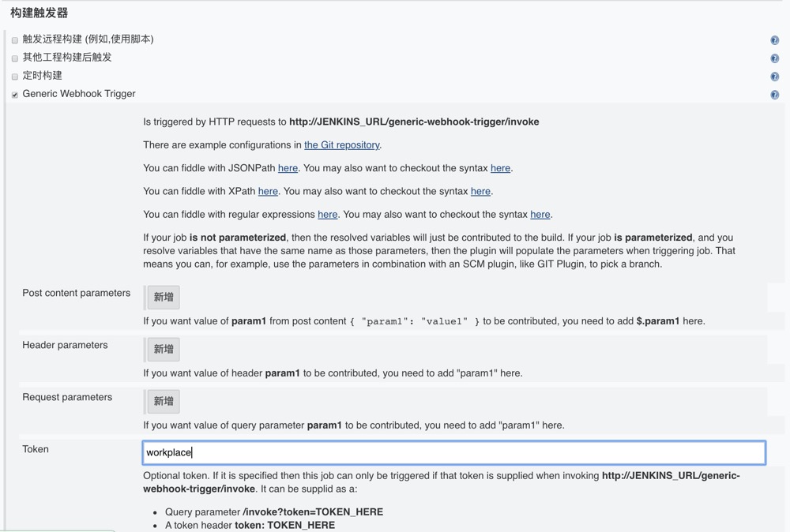This screenshot has height=532, width=790.
Task: Open help for 其他工程构建后触发 option
Action: 774,58
